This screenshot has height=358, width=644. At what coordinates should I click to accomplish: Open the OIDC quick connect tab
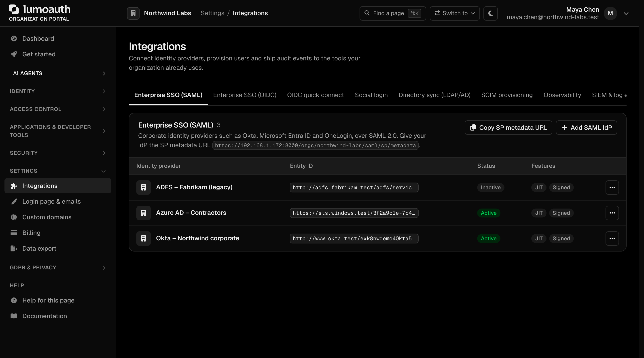[316, 95]
